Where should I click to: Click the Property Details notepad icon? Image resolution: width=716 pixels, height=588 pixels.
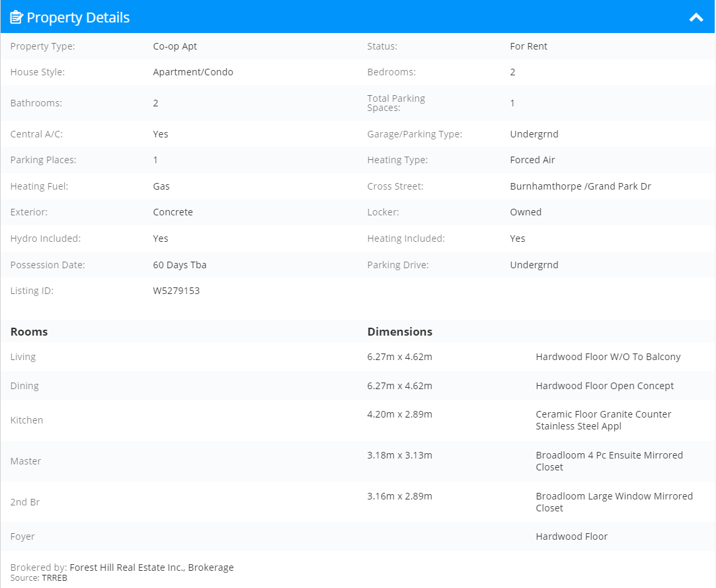tap(17, 17)
